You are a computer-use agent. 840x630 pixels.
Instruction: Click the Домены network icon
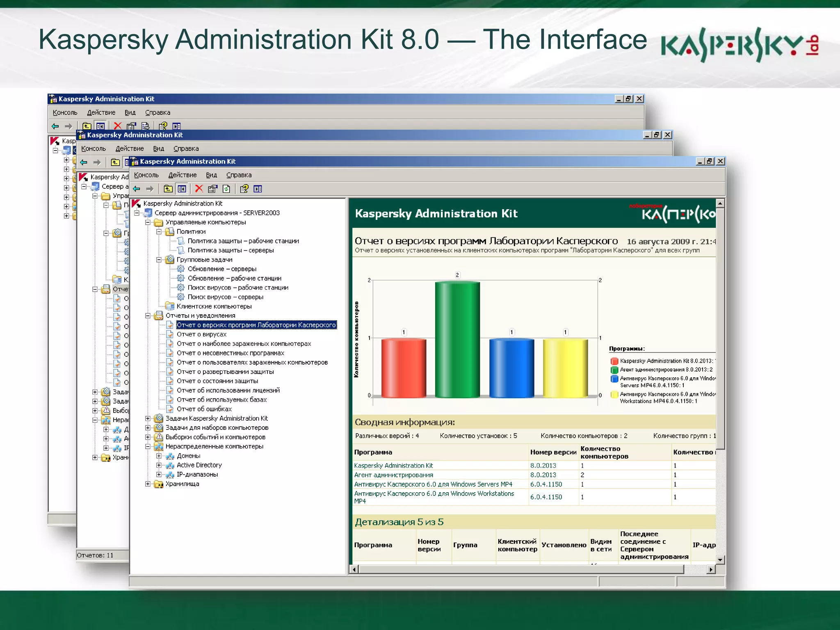point(170,456)
